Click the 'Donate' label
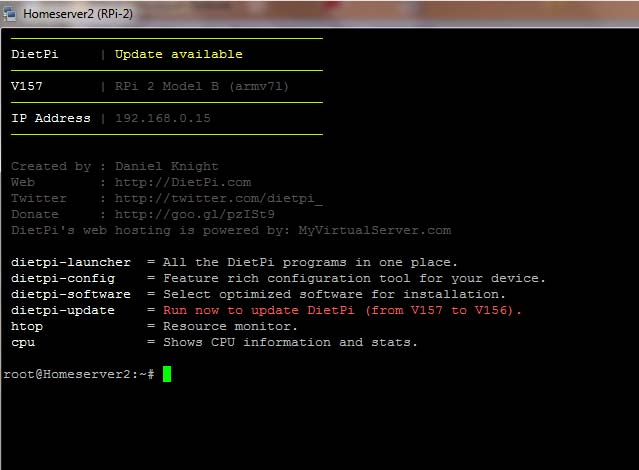 tap(35, 214)
